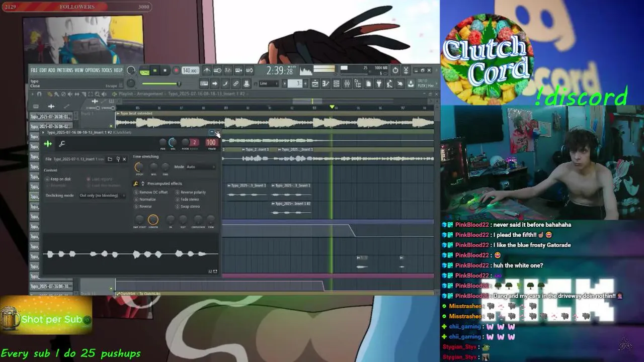Viewport: 644px width, 362px height.
Task: Show the Mixer window icon
Action: (x=347, y=83)
